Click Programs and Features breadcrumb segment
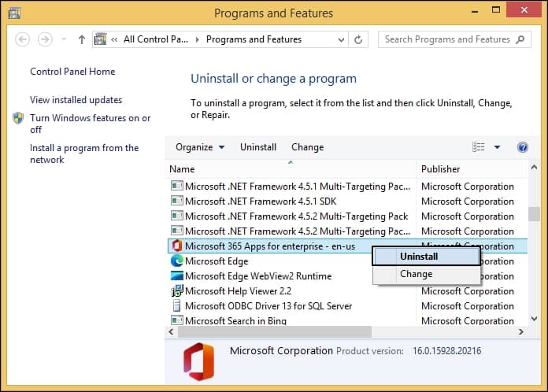Image resolution: width=548 pixels, height=392 pixels. pos(254,39)
